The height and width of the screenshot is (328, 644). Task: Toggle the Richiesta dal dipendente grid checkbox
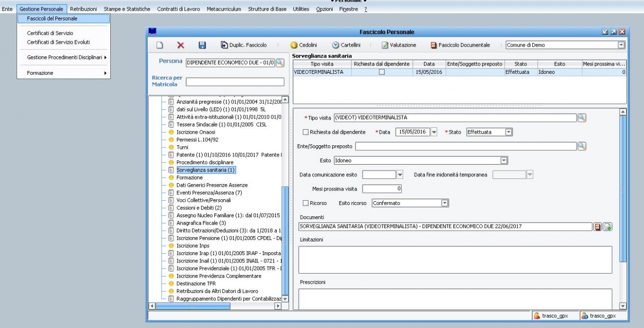381,72
